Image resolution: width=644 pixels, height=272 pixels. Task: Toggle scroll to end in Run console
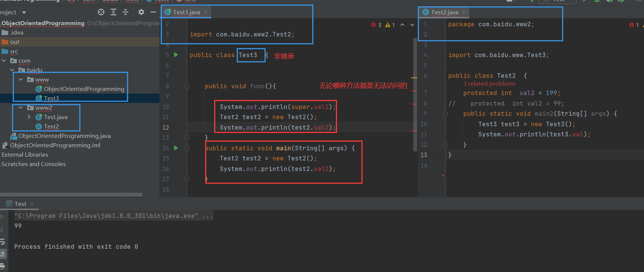pyautogui.click(x=2, y=254)
